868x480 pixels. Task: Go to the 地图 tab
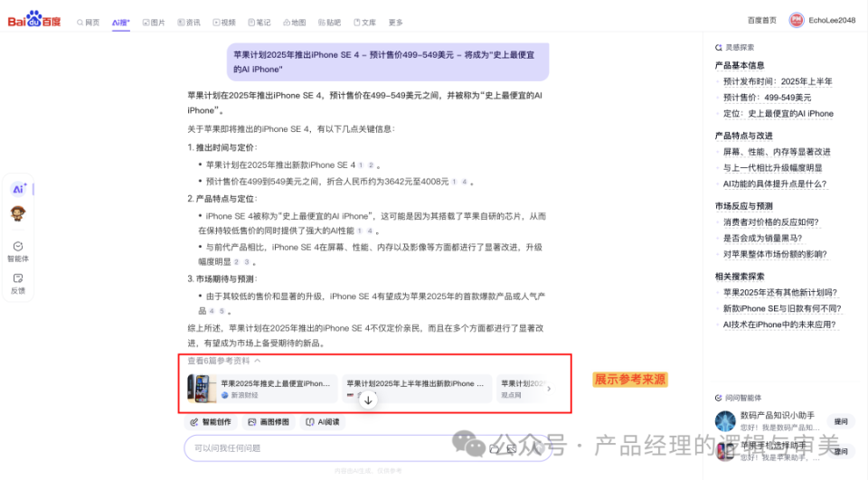pyautogui.click(x=295, y=23)
